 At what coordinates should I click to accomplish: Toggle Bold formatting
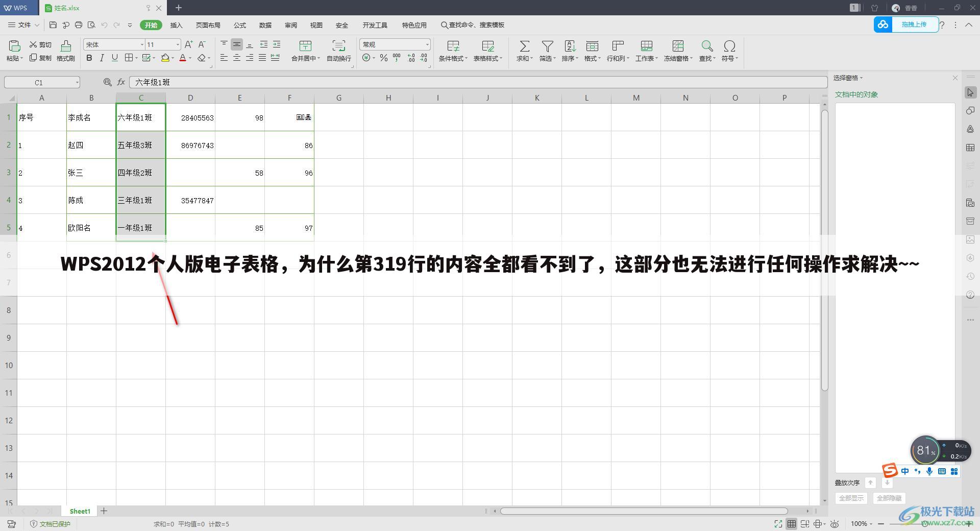tap(89, 58)
